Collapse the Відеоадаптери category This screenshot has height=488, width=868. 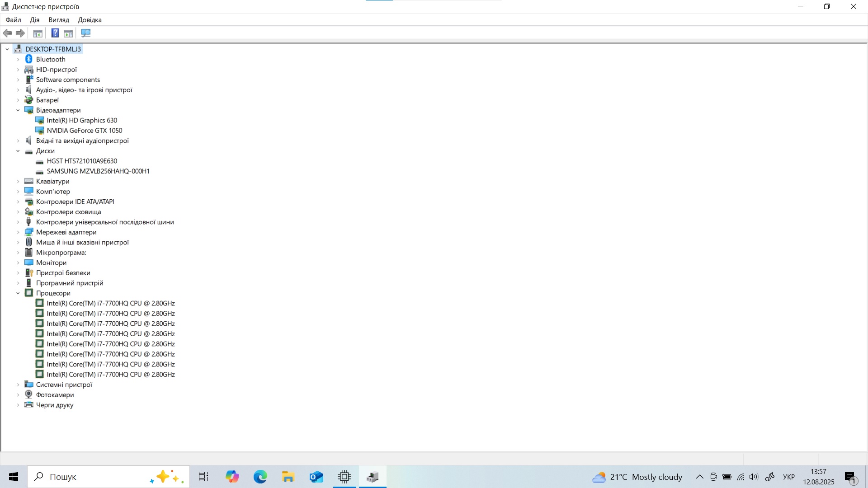pos(18,110)
